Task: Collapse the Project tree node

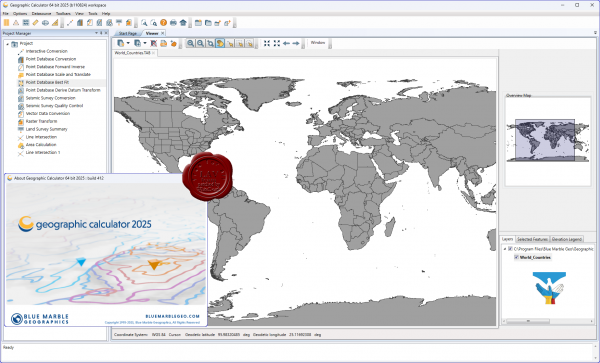Action: pos(7,44)
